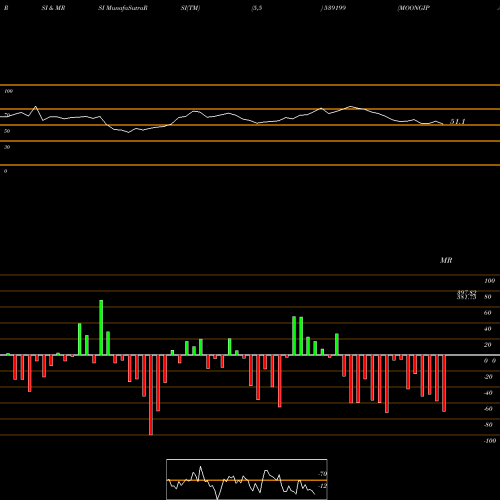
Task: Click the '(5,5' parameter text
Action: [257, 8]
